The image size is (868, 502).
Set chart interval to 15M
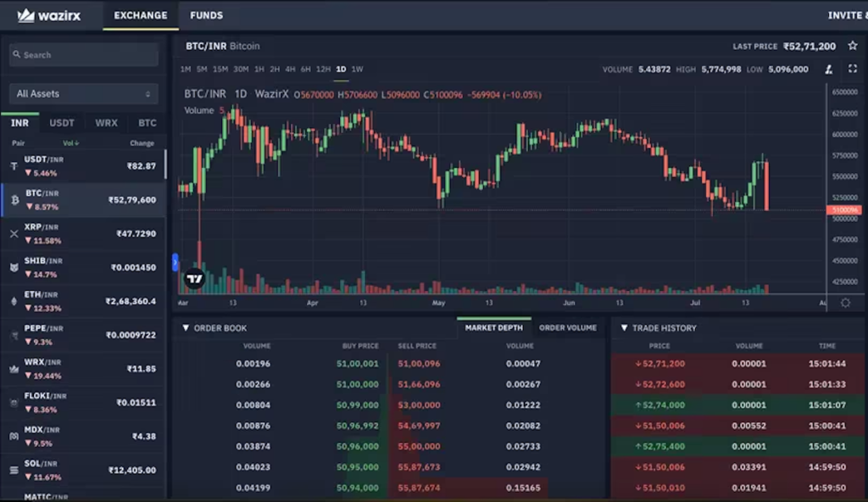point(220,70)
